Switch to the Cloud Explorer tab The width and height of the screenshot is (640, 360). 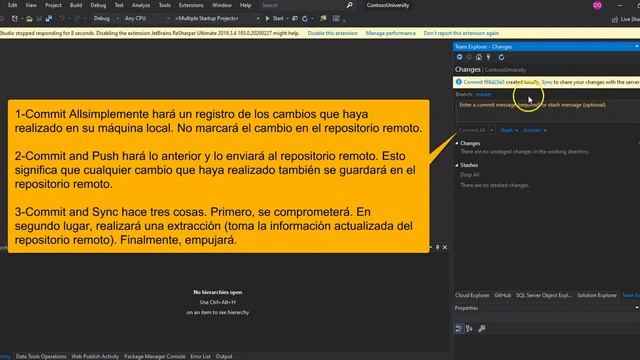[472, 295]
